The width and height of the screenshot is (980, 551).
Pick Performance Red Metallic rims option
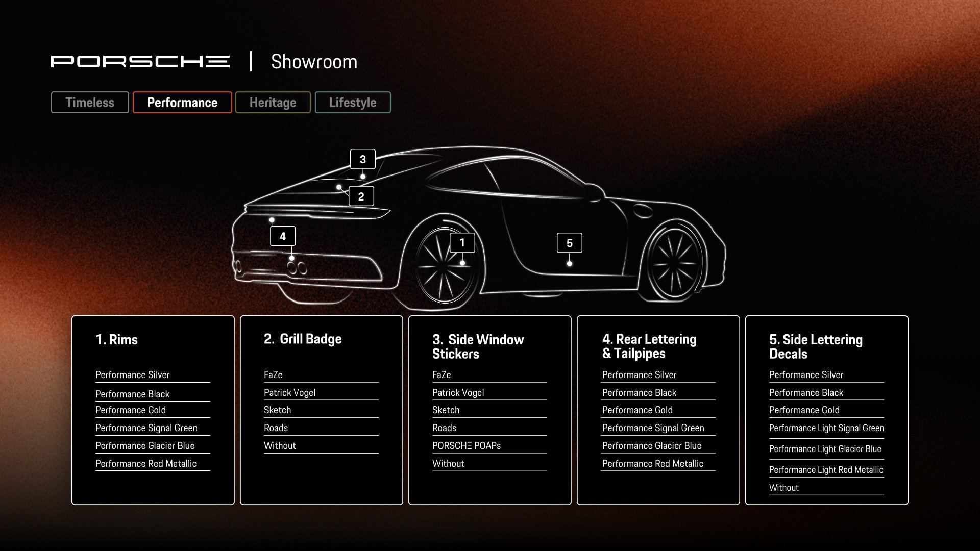pyautogui.click(x=146, y=464)
